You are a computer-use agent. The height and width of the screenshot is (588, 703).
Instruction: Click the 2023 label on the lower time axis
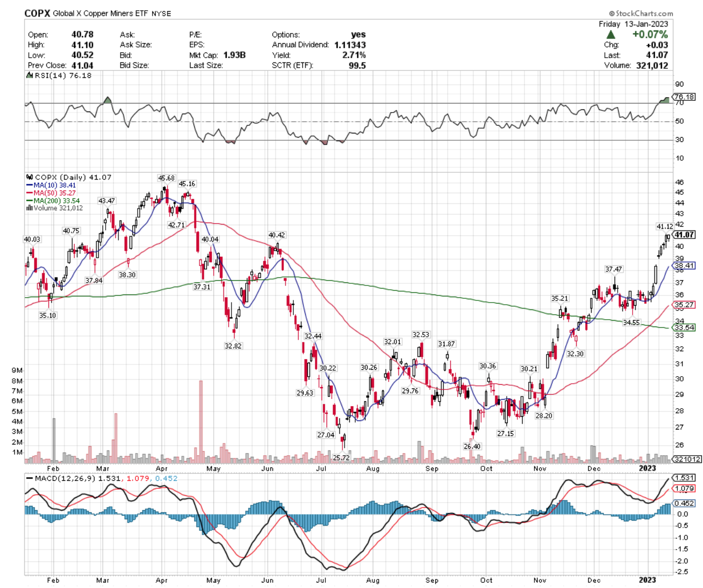(647, 580)
